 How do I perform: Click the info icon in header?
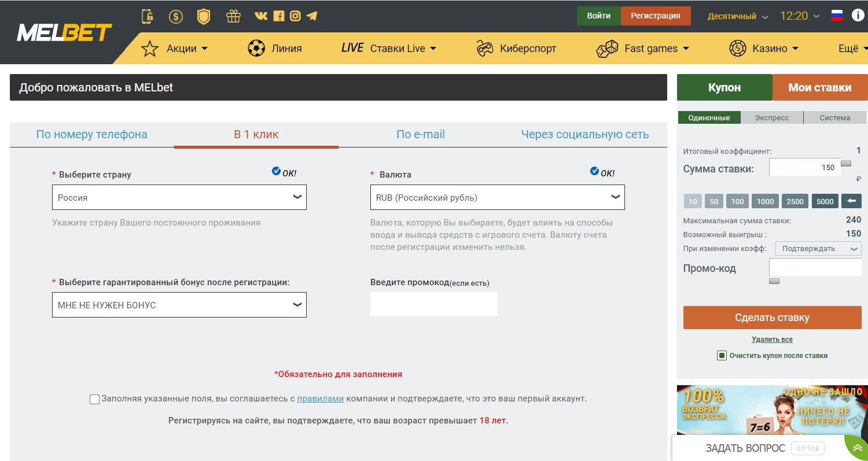tap(858, 16)
